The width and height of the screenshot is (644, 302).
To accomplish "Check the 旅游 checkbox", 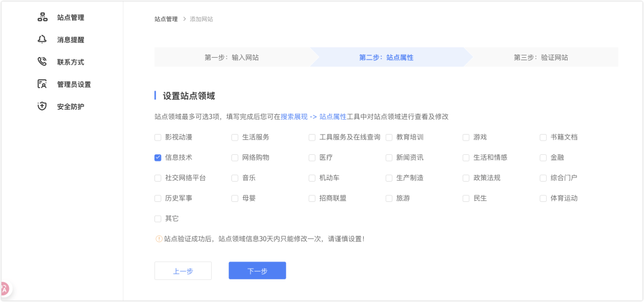I will (x=389, y=198).
